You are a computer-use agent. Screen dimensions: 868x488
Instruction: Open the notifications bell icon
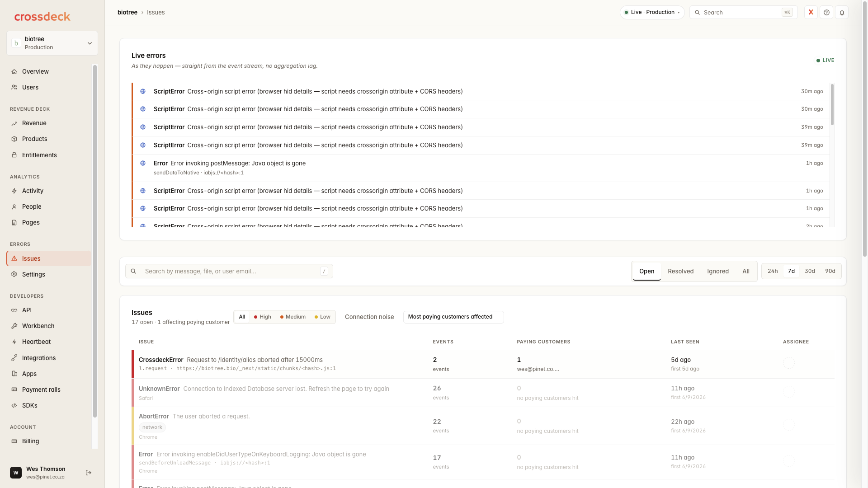pos(842,13)
